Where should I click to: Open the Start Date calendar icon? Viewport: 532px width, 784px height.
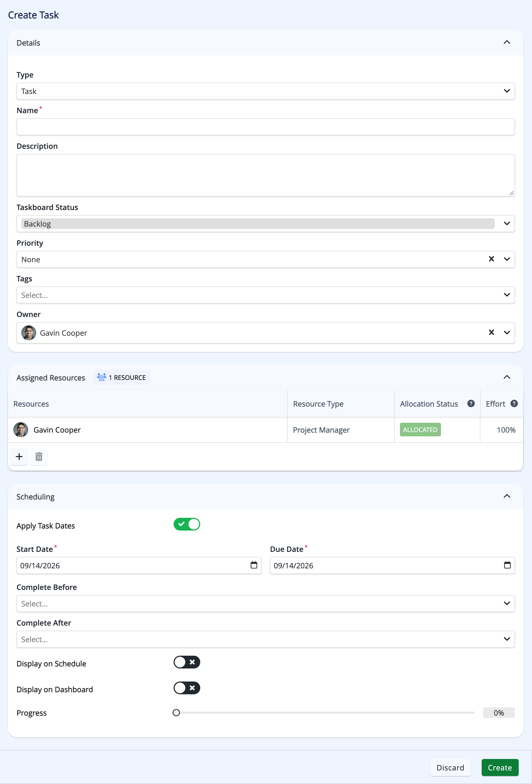[254, 565]
